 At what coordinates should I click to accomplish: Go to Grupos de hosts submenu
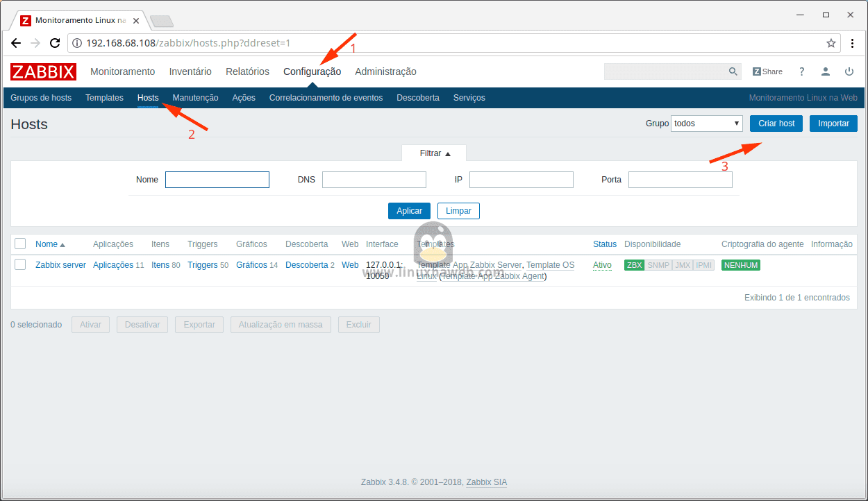[x=41, y=98]
